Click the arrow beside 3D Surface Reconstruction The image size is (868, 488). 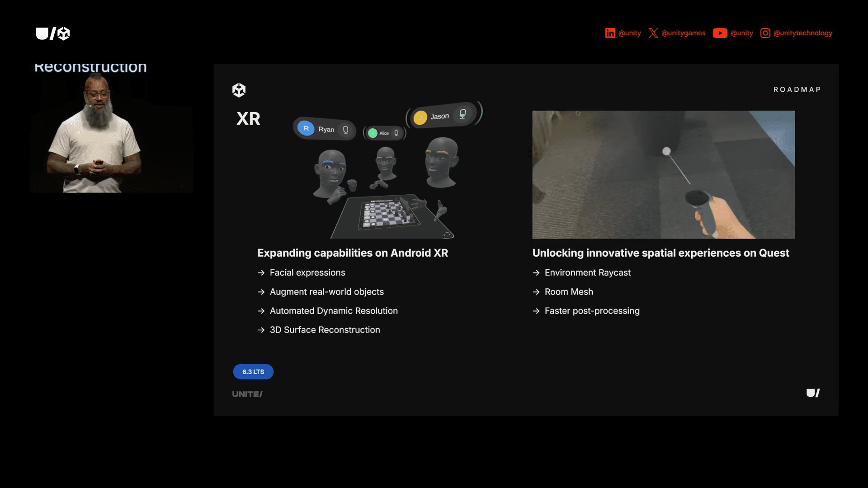pos(261,330)
